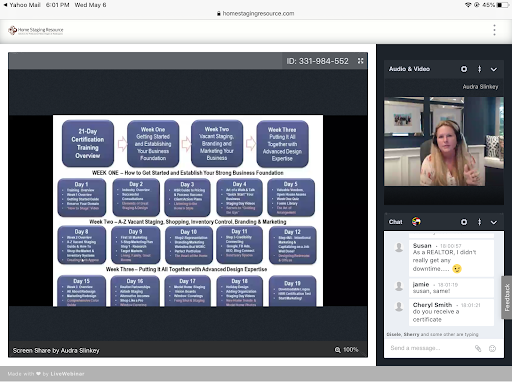Select the meeting ID 331-984-552
This screenshot has height=384, width=512.
[317, 61]
